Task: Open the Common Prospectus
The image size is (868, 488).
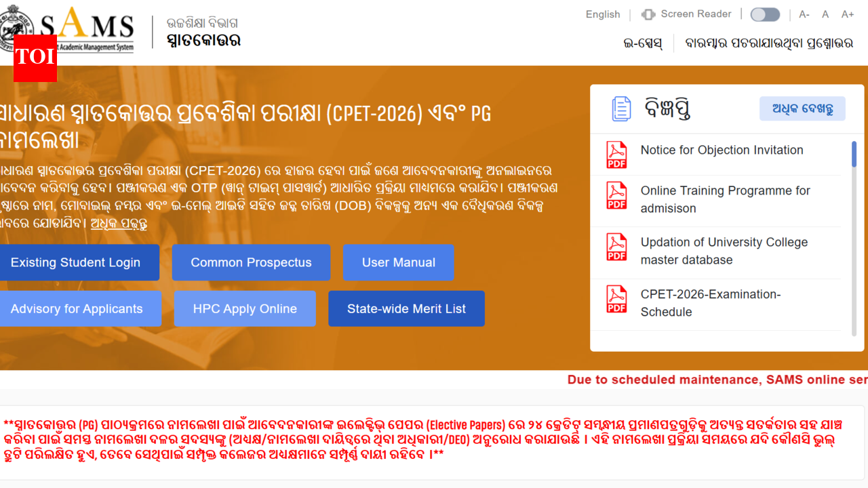Action: [251, 262]
